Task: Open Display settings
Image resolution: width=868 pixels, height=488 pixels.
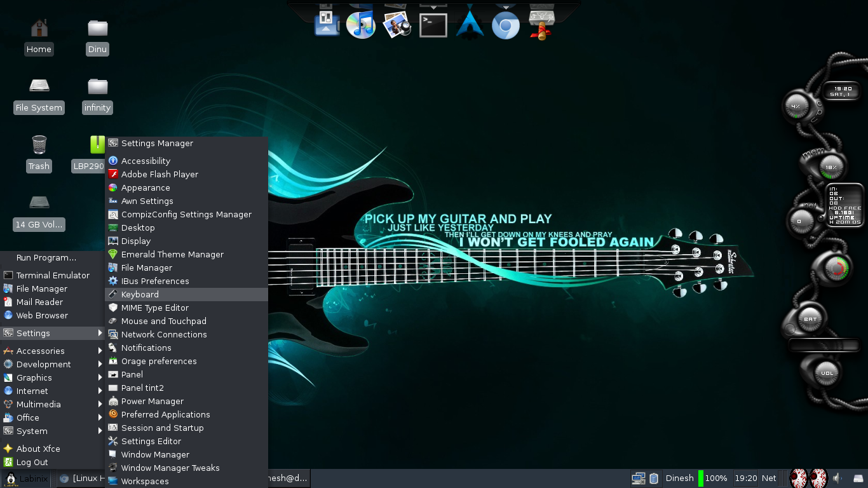Action: pyautogui.click(x=186, y=241)
